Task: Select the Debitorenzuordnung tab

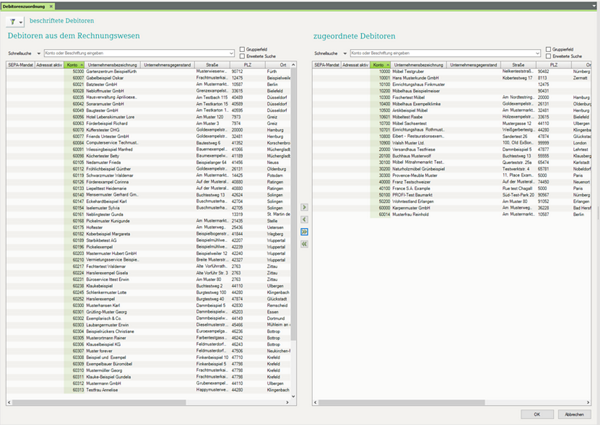Action: click(26, 4)
